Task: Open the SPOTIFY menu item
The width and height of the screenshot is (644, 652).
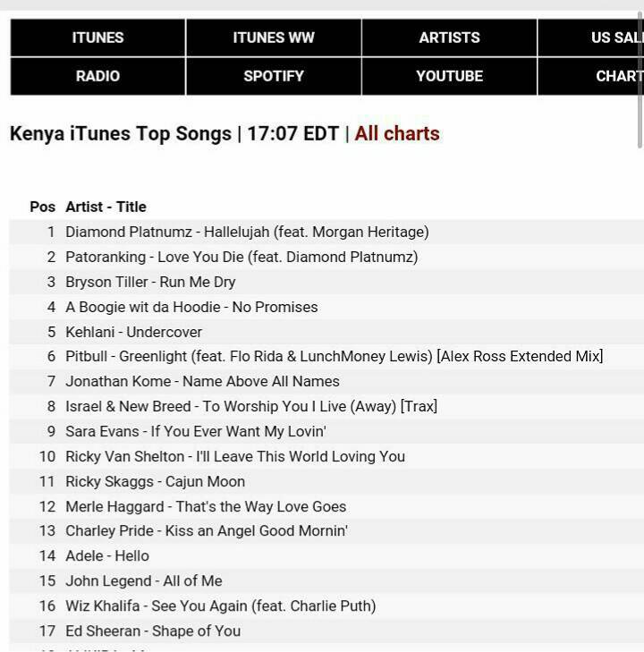Action: pyautogui.click(x=274, y=76)
